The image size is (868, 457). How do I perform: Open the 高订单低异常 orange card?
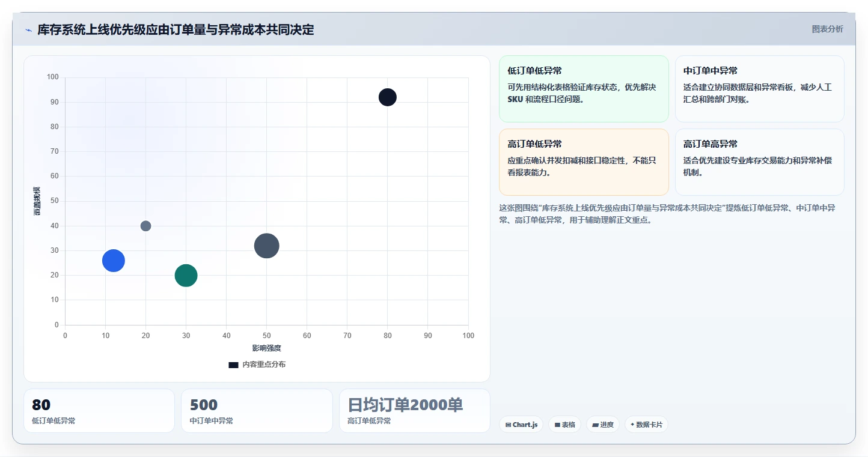584,162
